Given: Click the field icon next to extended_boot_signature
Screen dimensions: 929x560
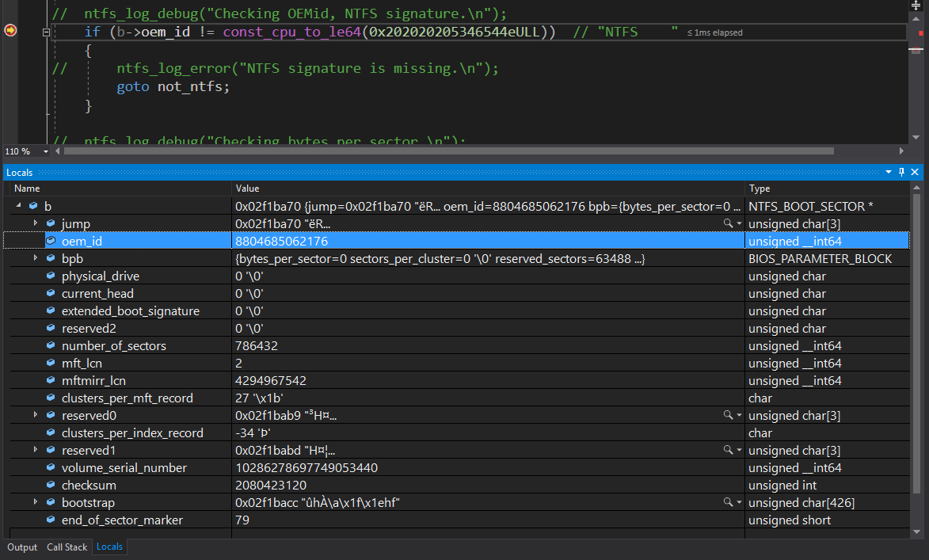Looking at the screenshot, I should (51, 310).
